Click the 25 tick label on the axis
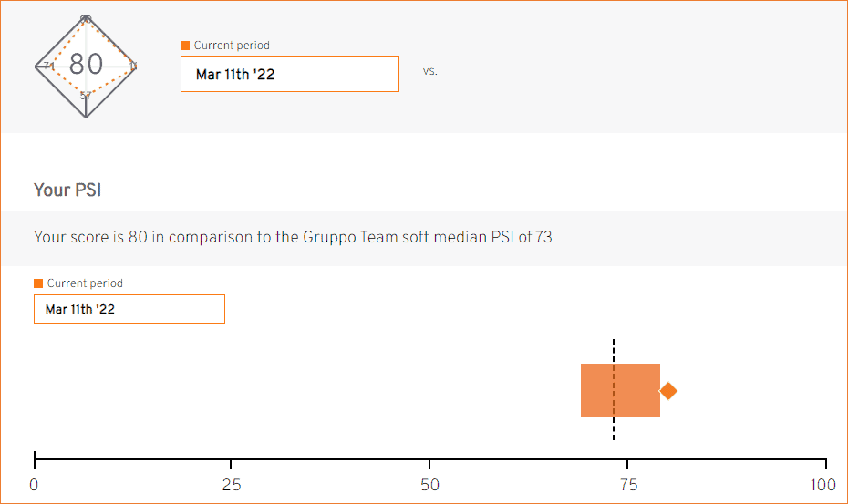Screen dimensions: 848x504 pos(232,485)
